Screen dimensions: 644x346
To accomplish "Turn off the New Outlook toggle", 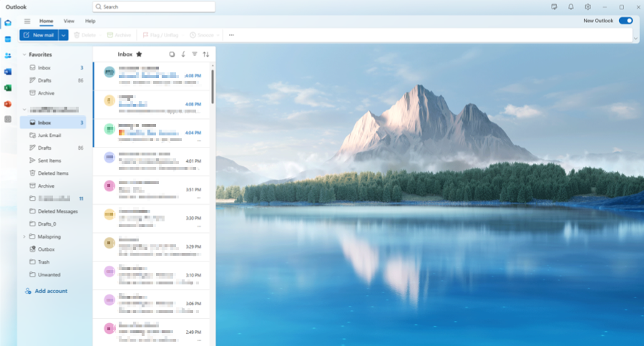I will click(625, 21).
